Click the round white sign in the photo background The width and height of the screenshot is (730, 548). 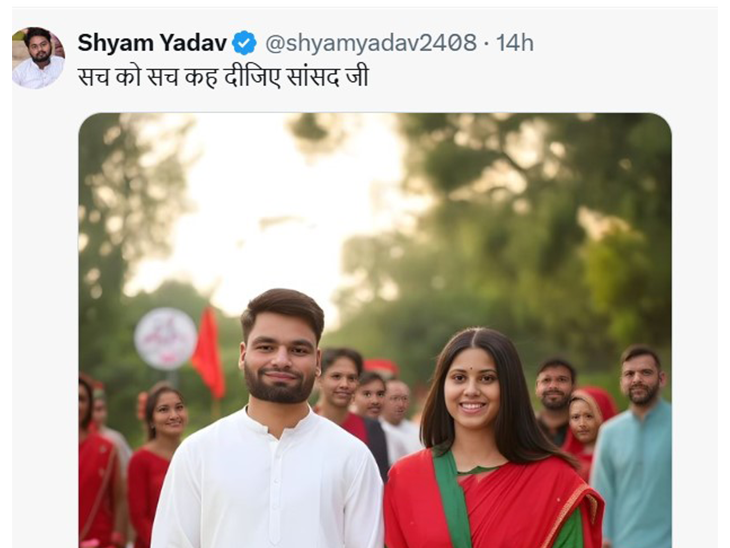[165, 338]
